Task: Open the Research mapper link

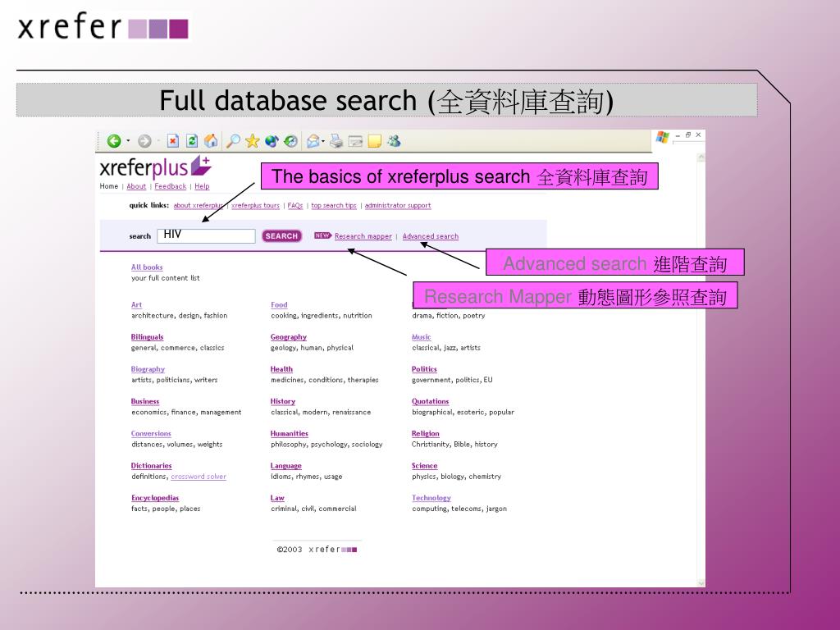Action: pos(363,236)
